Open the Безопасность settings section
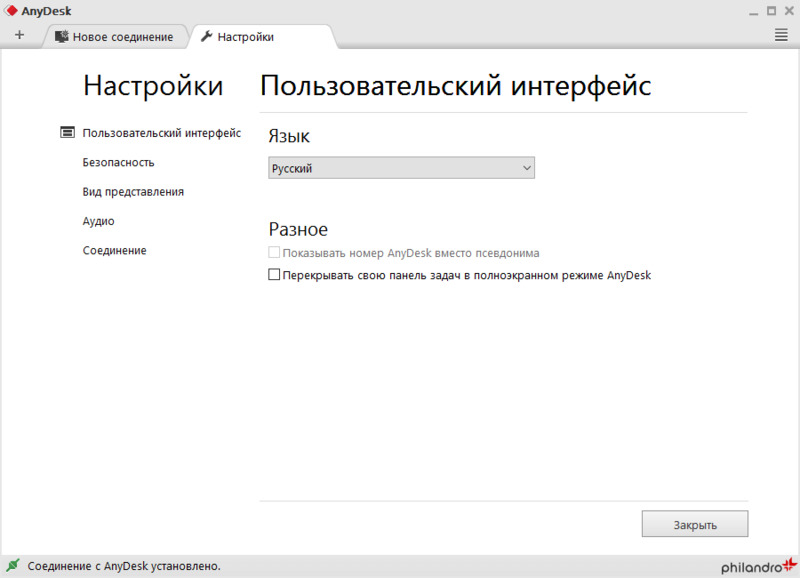 [118, 162]
